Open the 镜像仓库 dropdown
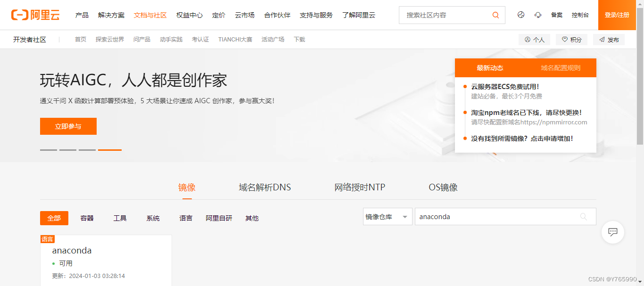This screenshot has width=644, height=286. (388, 217)
